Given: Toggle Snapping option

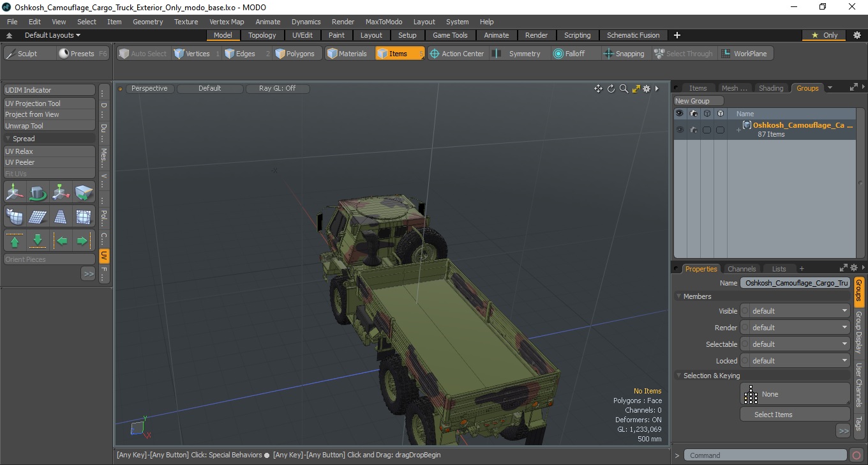Looking at the screenshot, I should pyautogui.click(x=624, y=54).
